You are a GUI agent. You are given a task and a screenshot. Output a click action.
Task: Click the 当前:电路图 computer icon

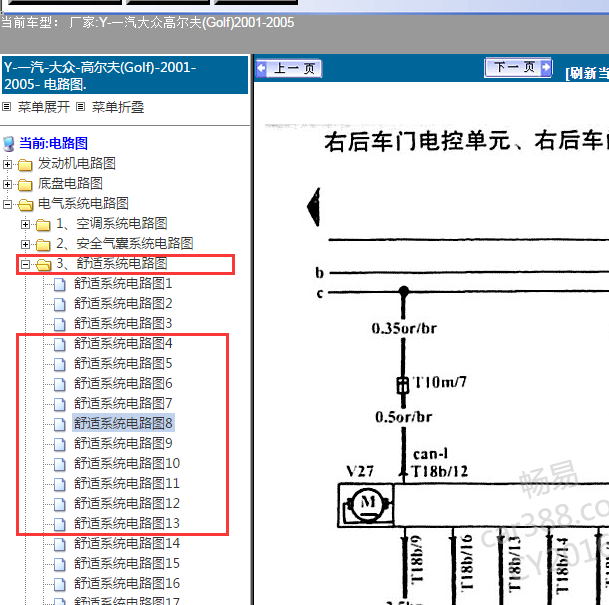point(9,144)
